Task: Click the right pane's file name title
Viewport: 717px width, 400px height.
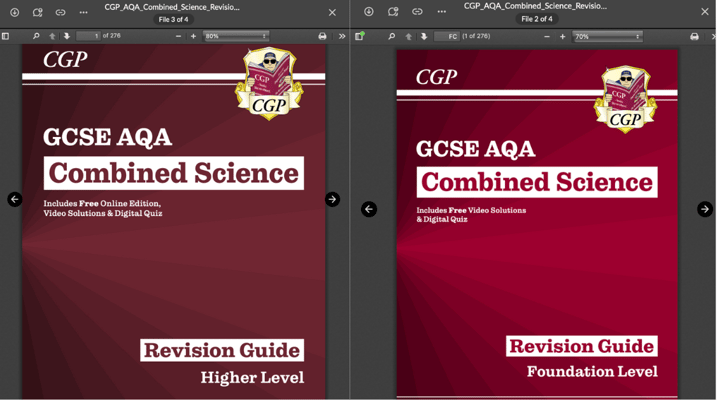Action: pos(535,6)
